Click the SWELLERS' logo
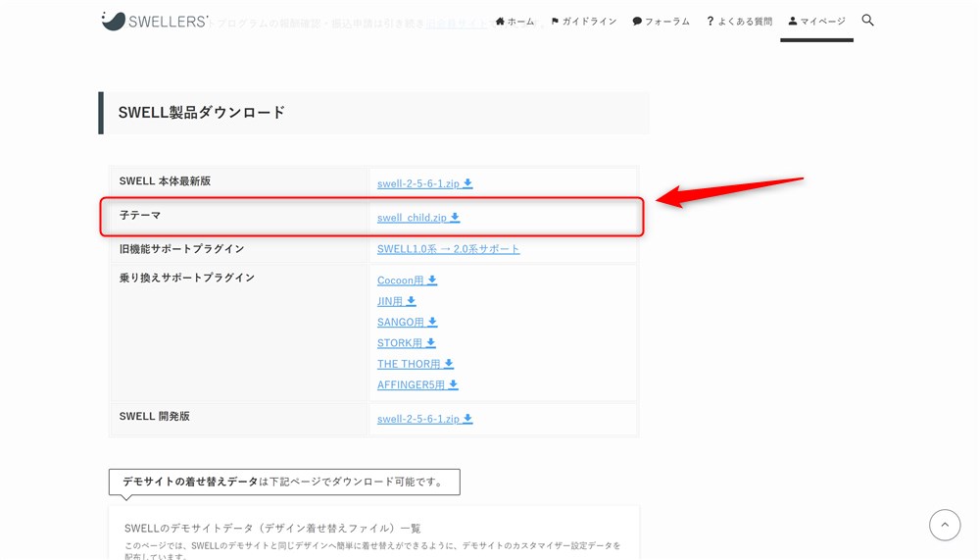 pos(155,21)
